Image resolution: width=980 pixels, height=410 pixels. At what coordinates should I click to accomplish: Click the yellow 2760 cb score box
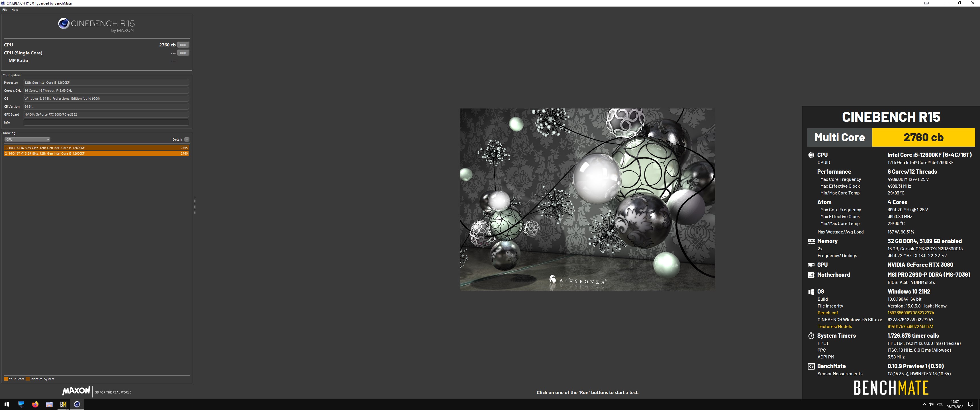click(923, 137)
